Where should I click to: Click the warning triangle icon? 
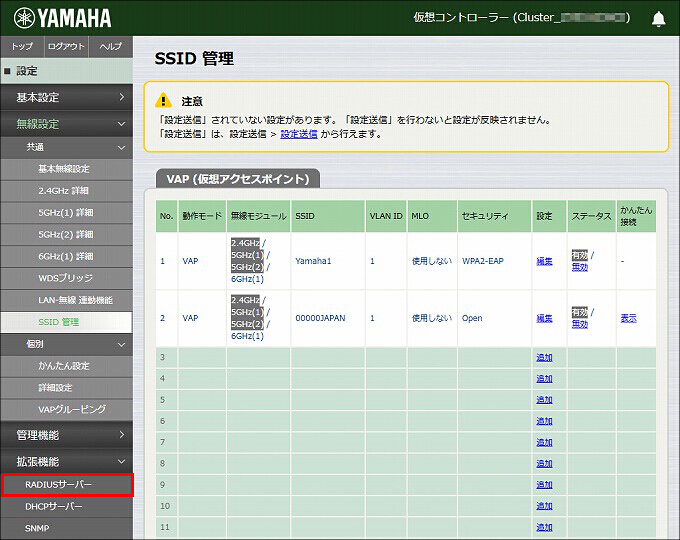pos(163,100)
